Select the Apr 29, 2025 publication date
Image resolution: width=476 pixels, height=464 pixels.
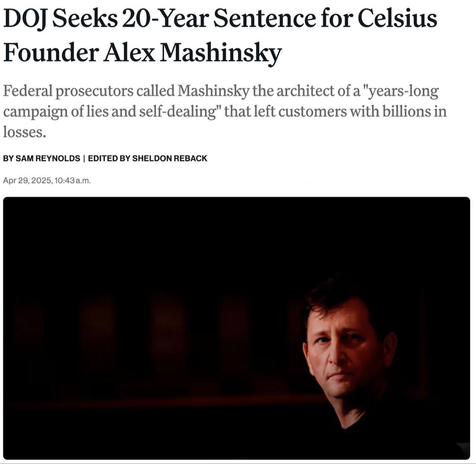coord(28,181)
